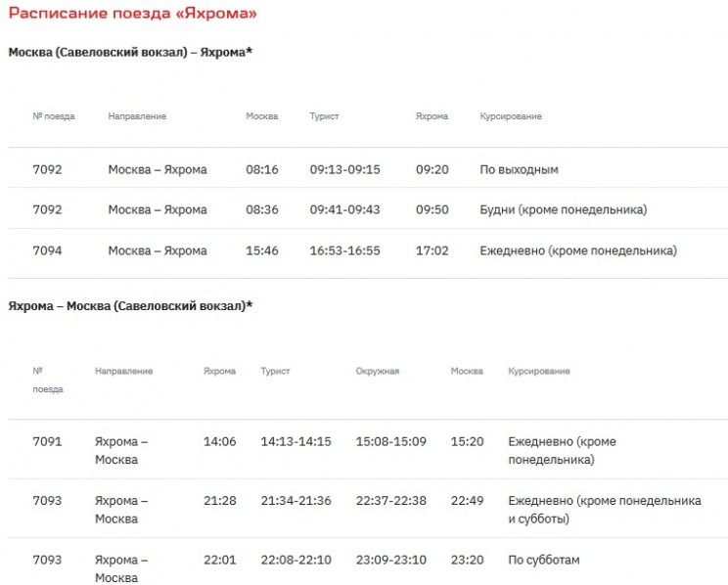Click Москва arrival time 22:49
The width and height of the screenshot is (728, 585).
coord(468,501)
